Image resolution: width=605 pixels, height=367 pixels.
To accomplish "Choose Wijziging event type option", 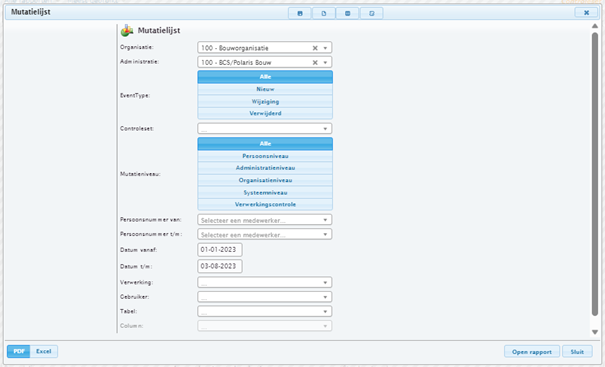I will pos(265,101).
